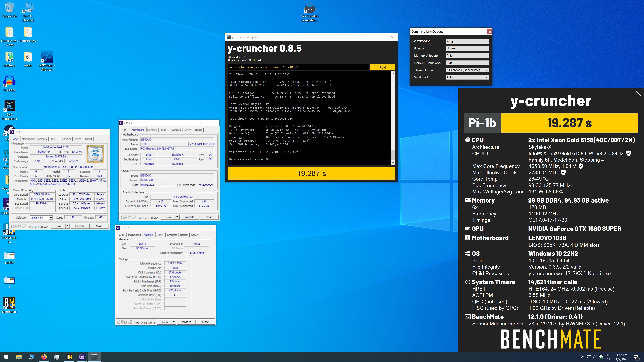Open the first Fooocus folder icon
The height and width of the screenshot is (362, 644).
tap(28, 35)
